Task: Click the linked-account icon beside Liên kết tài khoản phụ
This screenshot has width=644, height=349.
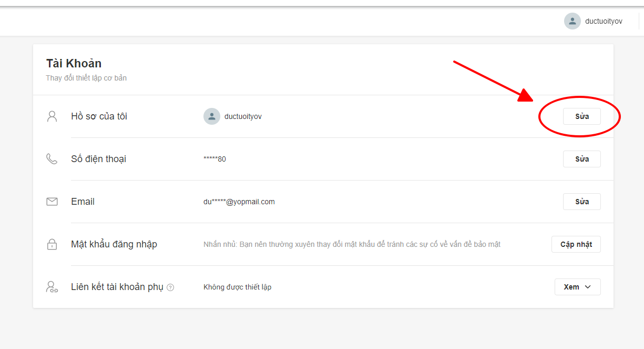Action: [x=52, y=287]
